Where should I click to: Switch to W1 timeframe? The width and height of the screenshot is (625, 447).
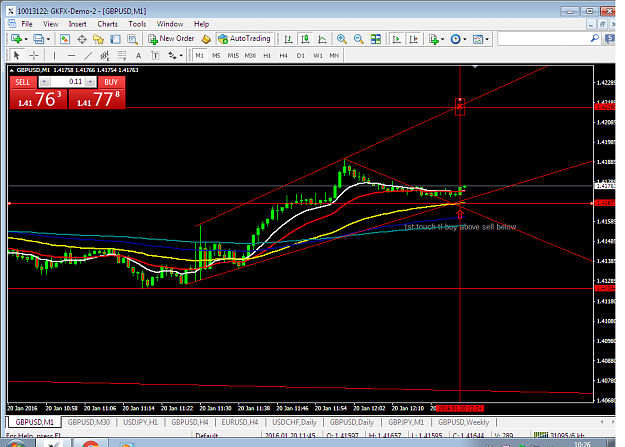pos(318,55)
